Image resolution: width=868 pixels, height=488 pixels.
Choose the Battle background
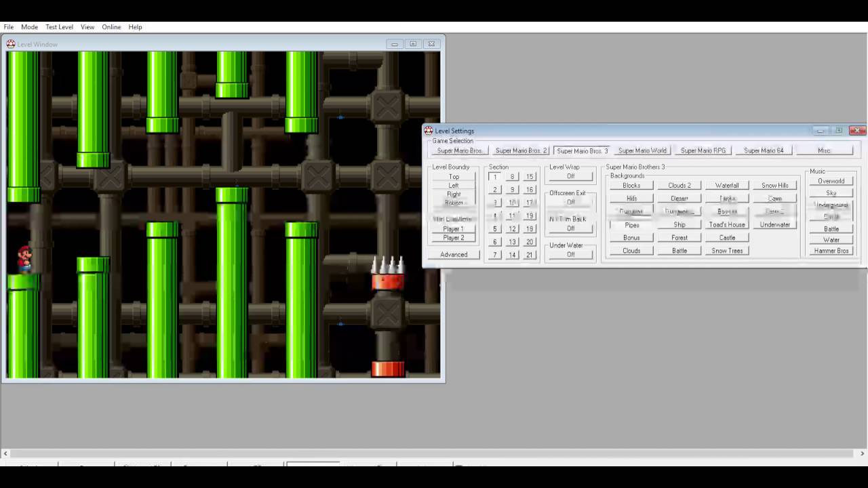pos(679,251)
